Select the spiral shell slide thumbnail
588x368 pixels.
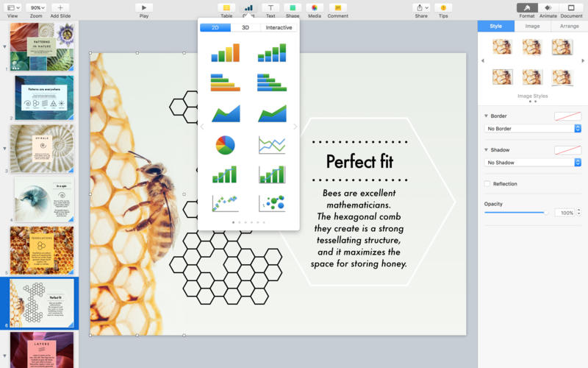click(x=42, y=149)
